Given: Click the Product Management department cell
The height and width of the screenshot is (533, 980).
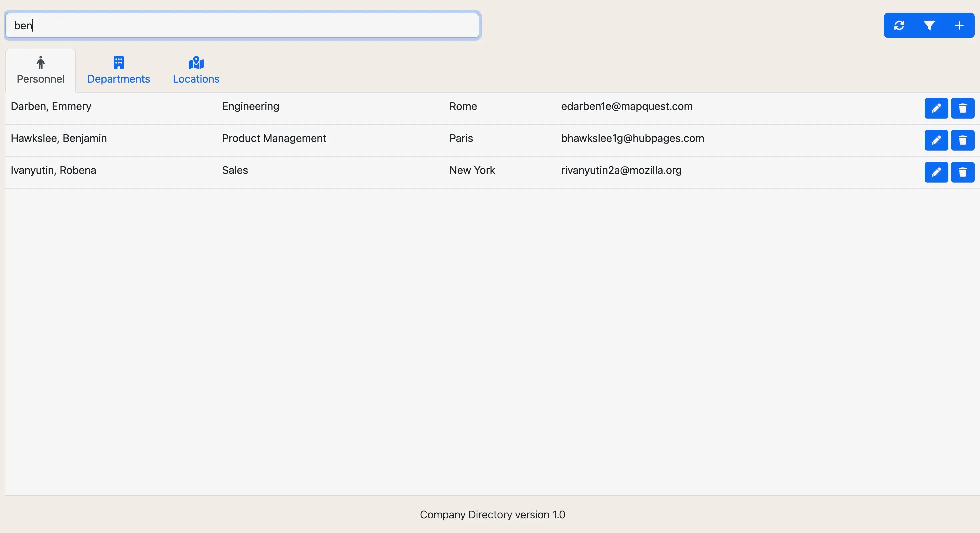Looking at the screenshot, I should 274,138.
